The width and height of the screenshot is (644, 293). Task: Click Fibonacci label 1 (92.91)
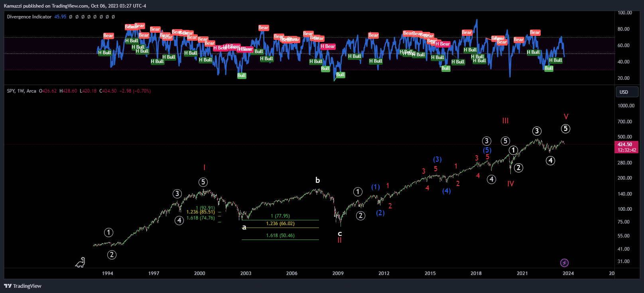[205, 208]
